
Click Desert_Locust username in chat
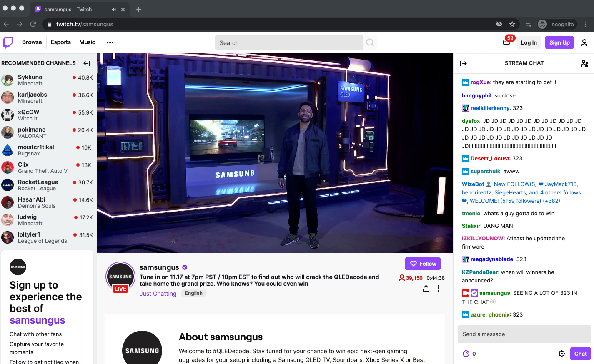[490, 158]
